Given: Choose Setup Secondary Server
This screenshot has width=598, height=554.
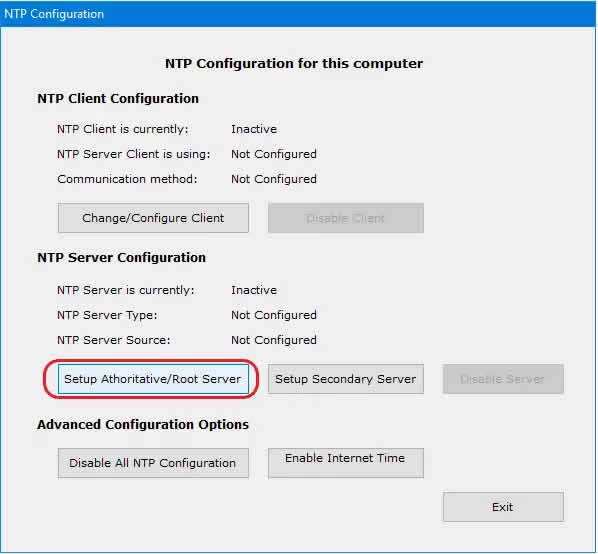Looking at the screenshot, I should point(346,379).
